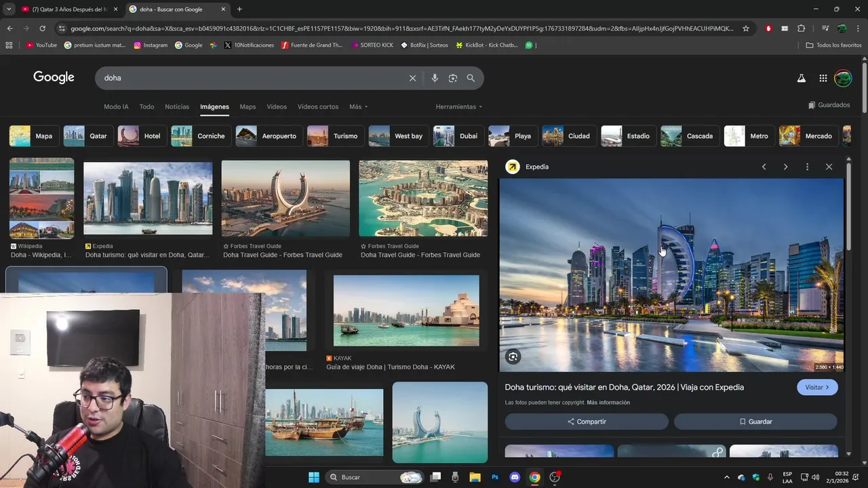Click the Guardar button in preview

pyautogui.click(x=755, y=422)
